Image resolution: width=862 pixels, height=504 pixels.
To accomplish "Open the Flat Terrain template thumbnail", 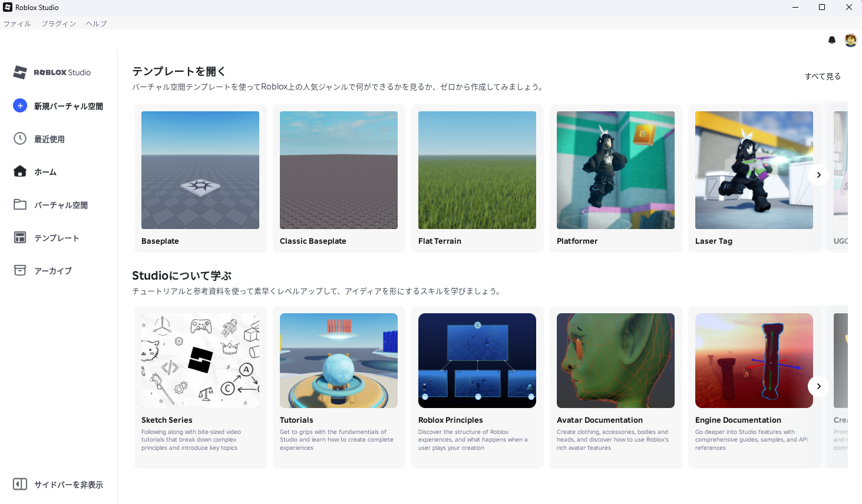I will point(477,170).
